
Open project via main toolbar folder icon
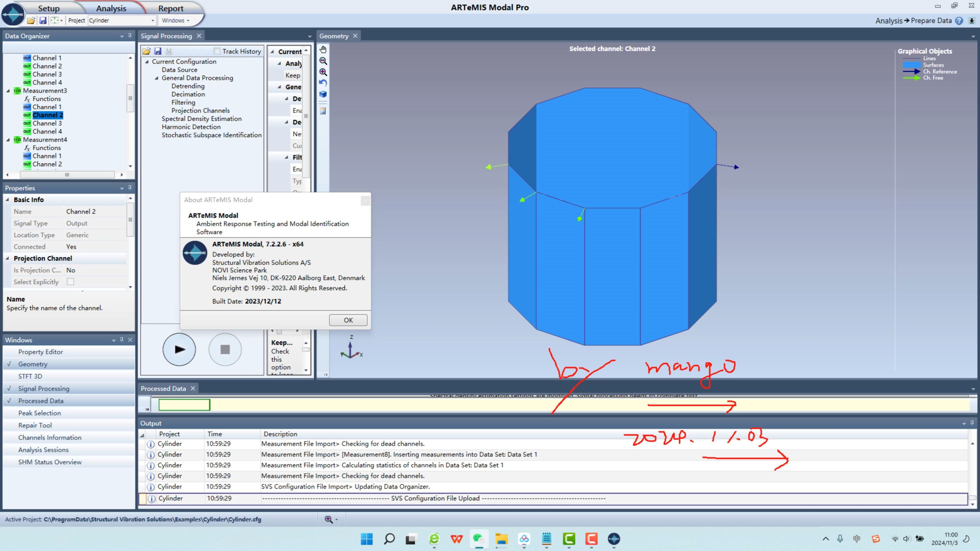(x=31, y=20)
